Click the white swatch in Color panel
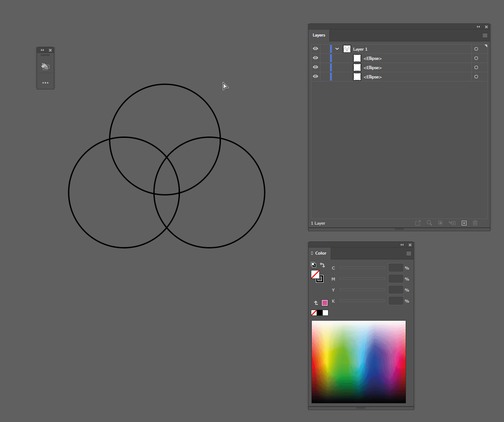 point(325,313)
